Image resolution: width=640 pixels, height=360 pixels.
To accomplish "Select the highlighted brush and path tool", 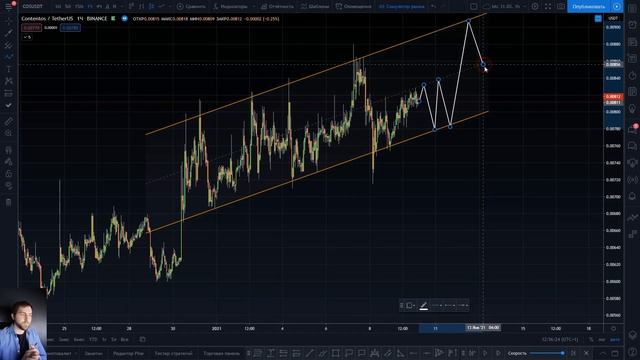I will [8, 57].
